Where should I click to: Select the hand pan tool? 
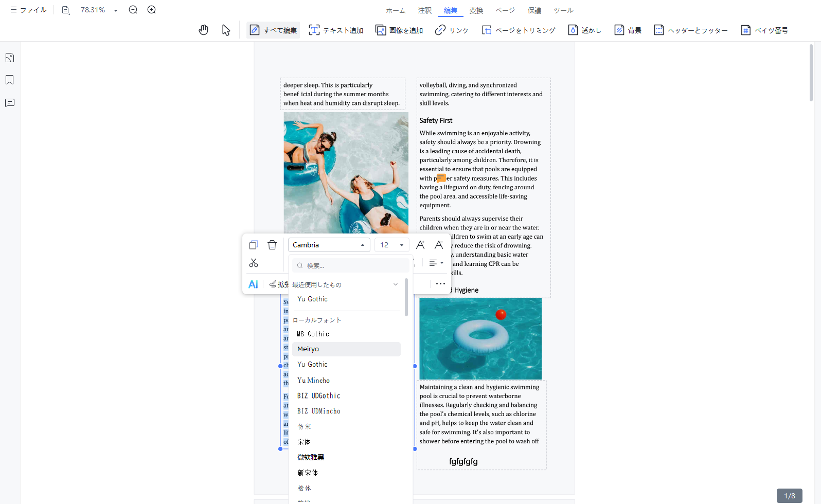204,30
